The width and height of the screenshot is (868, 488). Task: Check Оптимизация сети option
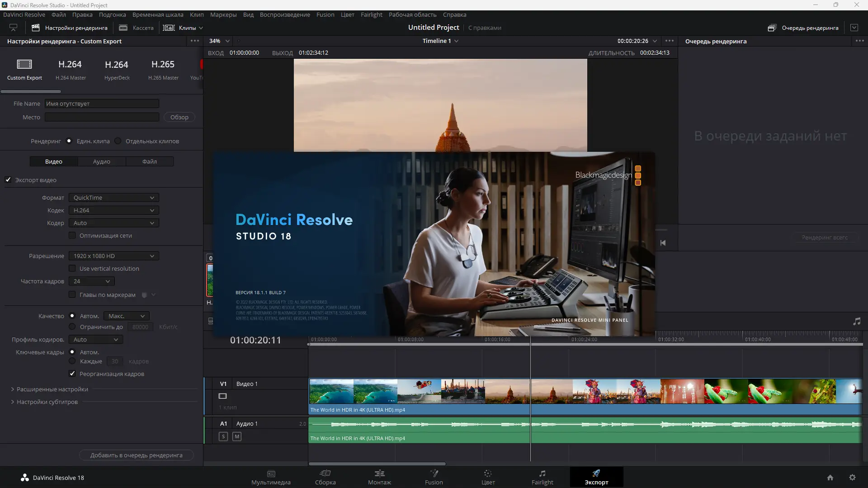[72, 235]
